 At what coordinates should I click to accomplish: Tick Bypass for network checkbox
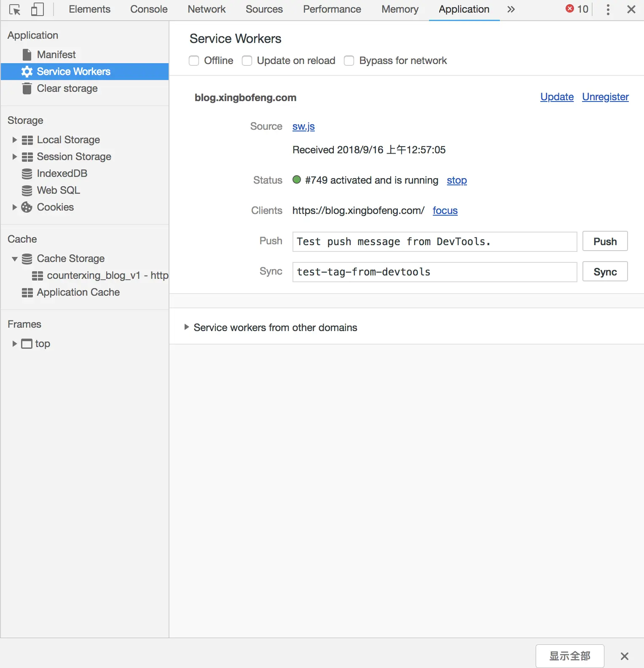pyautogui.click(x=349, y=61)
